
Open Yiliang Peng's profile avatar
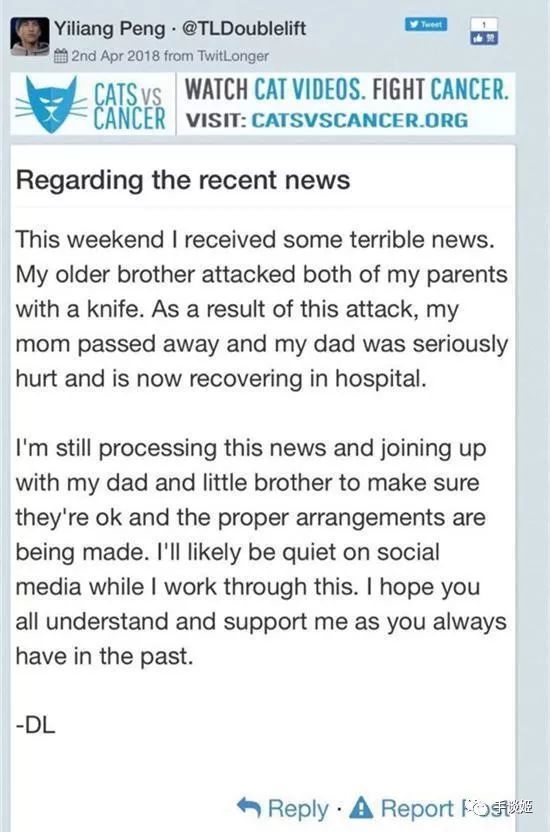click(30, 36)
